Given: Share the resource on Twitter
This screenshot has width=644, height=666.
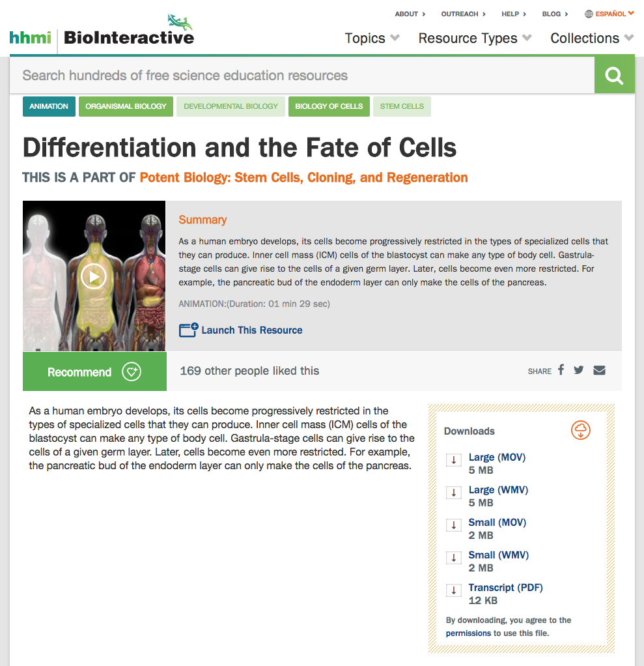Looking at the screenshot, I should 578,370.
